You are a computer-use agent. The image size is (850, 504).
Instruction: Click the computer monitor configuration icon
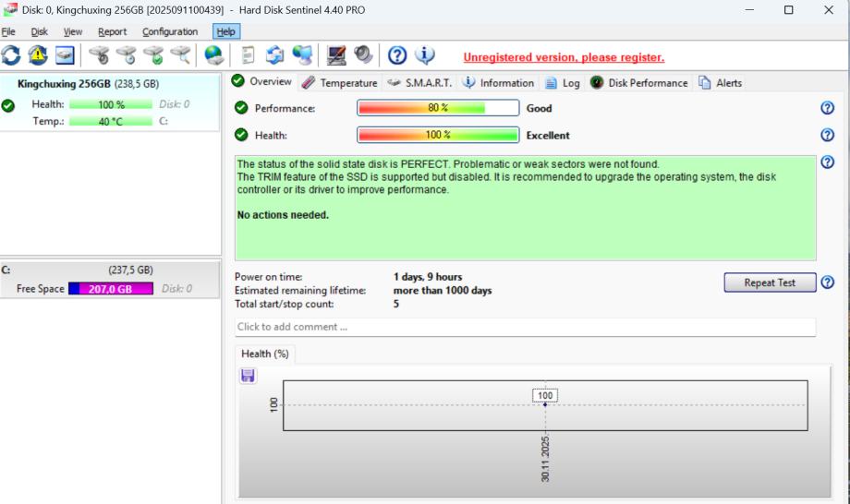point(336,55)
